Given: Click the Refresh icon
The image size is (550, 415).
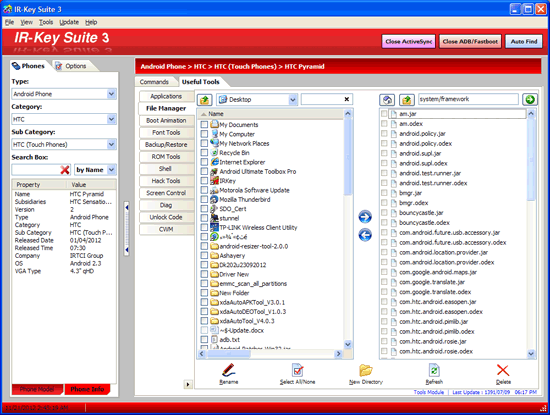Looking at the screenshot, I should 434,370.
